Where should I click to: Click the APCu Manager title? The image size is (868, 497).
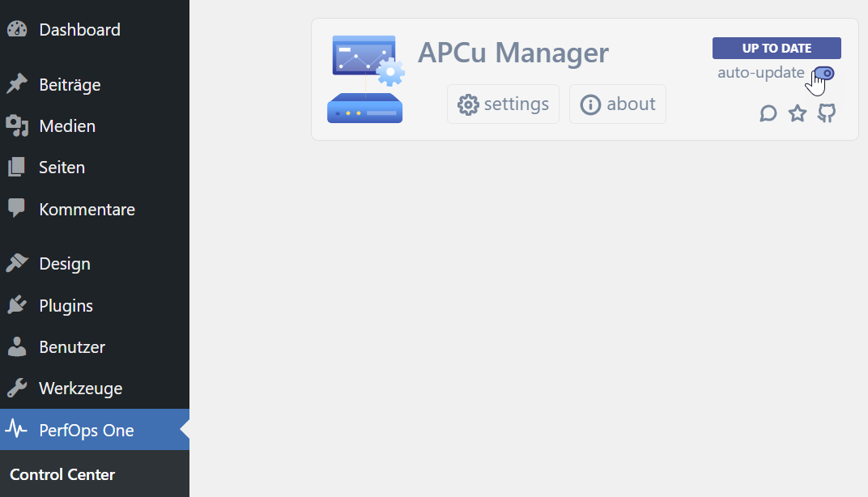coord(513,53)
